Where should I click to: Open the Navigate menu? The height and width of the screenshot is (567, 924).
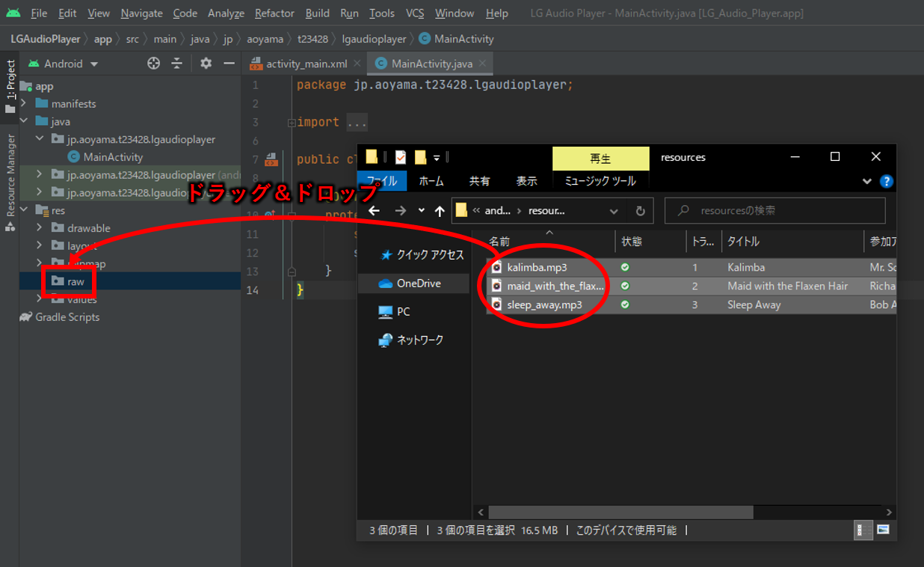(x=141, y=13)
